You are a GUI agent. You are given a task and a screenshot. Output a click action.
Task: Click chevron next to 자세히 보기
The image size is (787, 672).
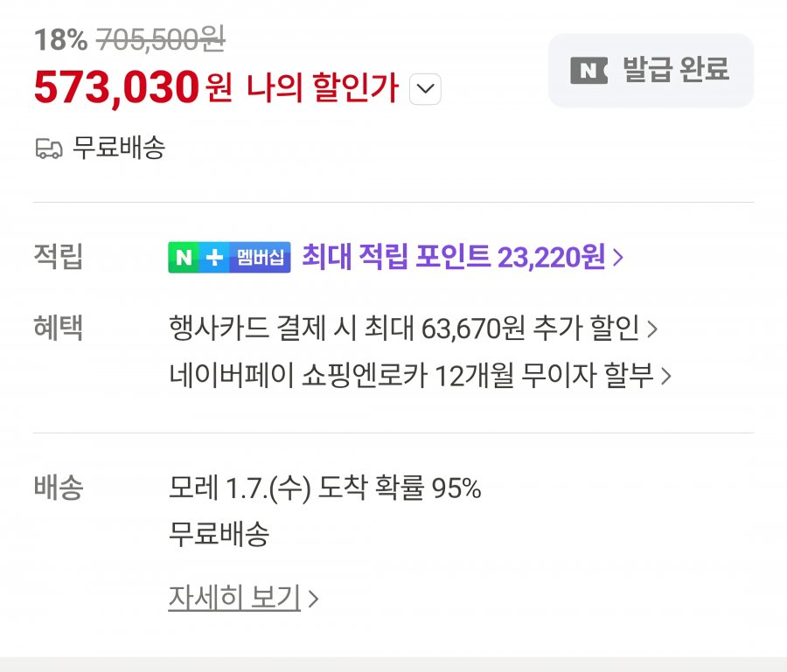click(314, 599)
